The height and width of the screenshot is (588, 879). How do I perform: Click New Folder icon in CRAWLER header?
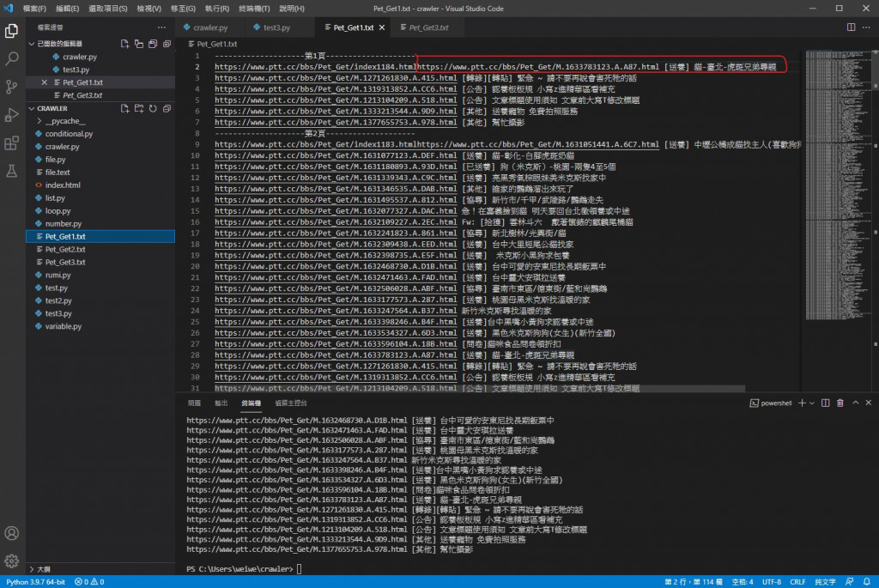click(138, 108)
